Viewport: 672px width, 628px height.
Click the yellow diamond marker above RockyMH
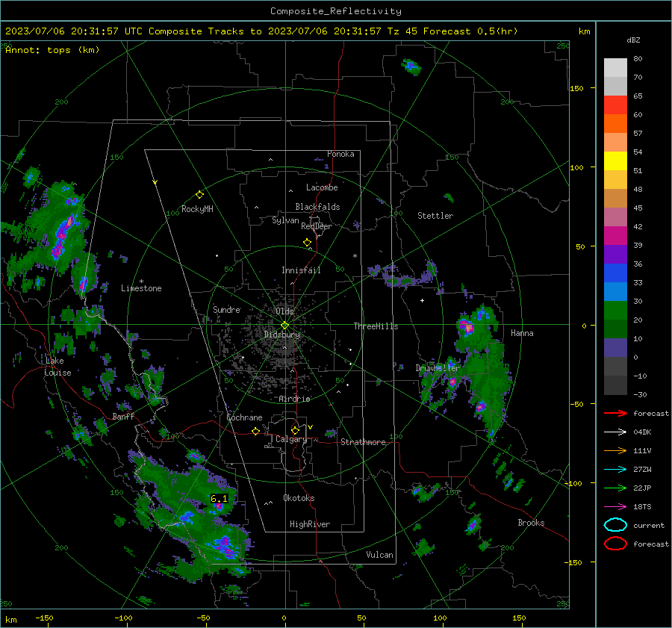[x=199, y=195]
